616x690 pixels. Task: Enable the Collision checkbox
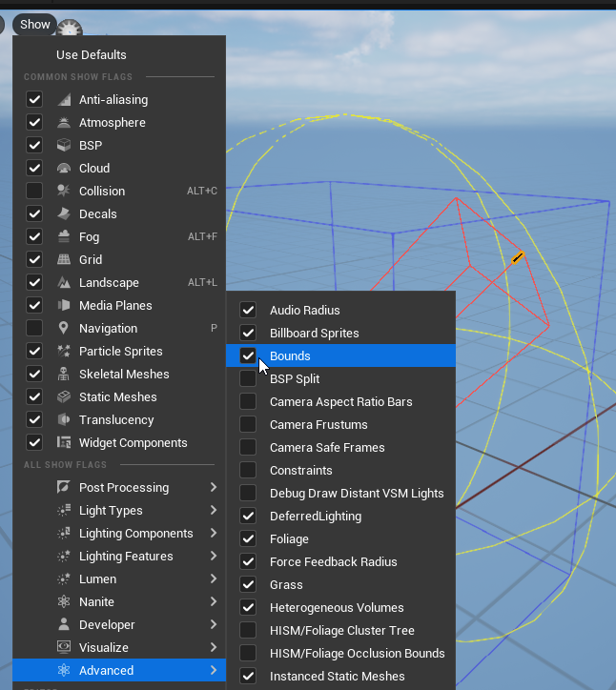point(34,192)
